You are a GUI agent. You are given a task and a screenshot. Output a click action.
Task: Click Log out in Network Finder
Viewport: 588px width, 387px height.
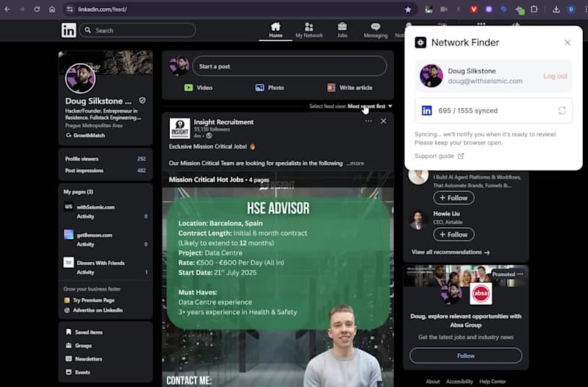point(555,77)
